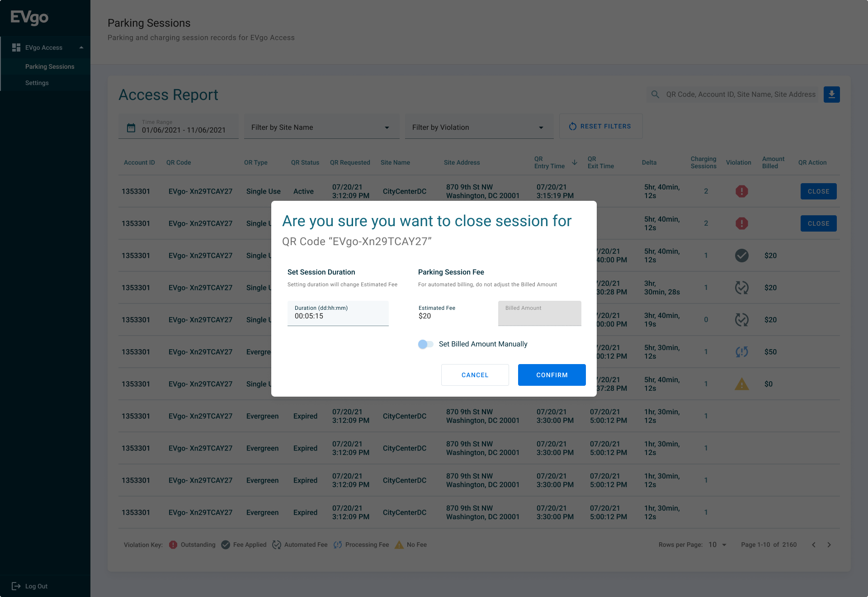Screen dimensions: 868x597
Task: Click the Violation column header
Action: tap(738, 162)
